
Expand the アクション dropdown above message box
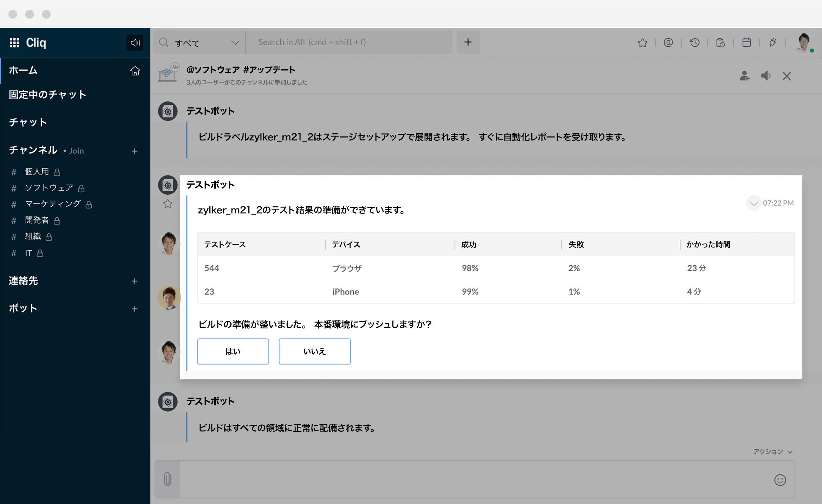click(772, 452)
